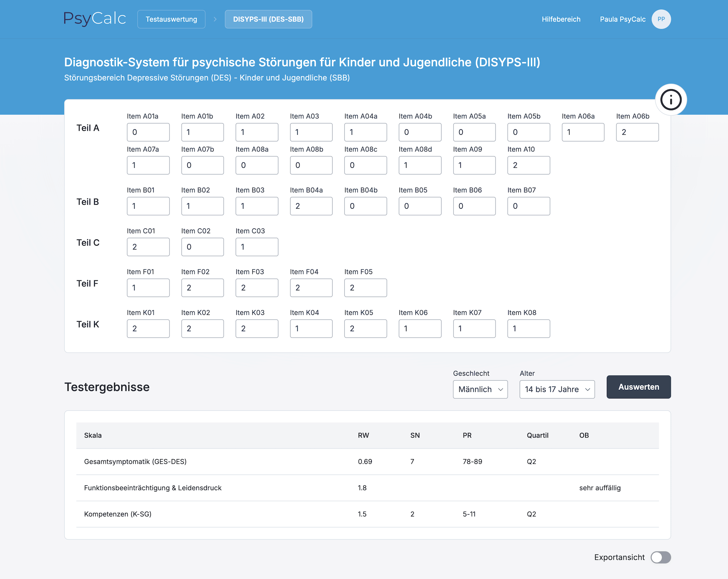
Task: Focus the Item A01a input field
Action: (148, 132)
